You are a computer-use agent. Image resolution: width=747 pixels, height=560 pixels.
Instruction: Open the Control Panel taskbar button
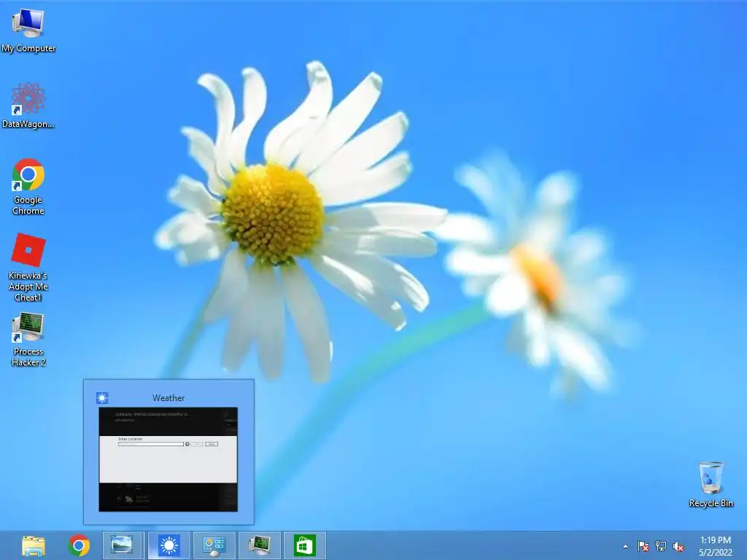pos(214,545)
